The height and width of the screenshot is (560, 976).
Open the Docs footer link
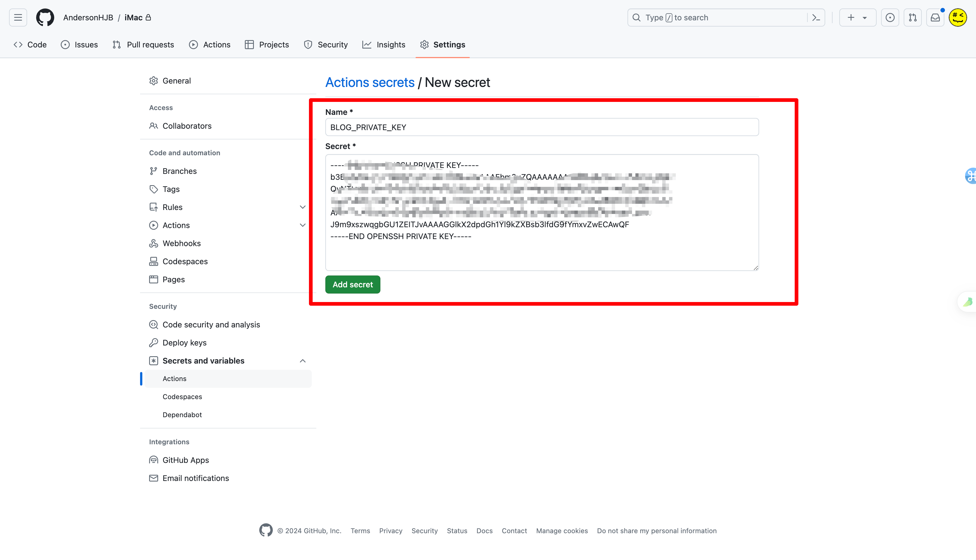484,531
